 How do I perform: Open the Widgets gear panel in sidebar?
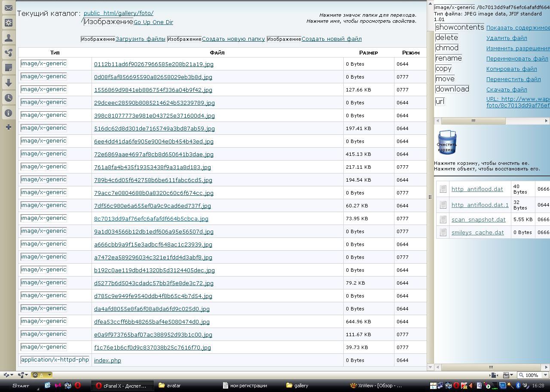[8, 23]
